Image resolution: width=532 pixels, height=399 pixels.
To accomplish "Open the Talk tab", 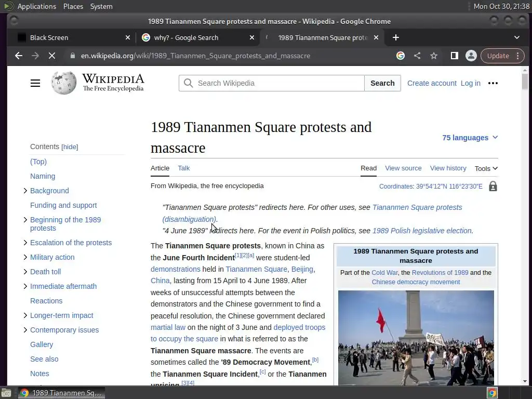I will (183, 168).
